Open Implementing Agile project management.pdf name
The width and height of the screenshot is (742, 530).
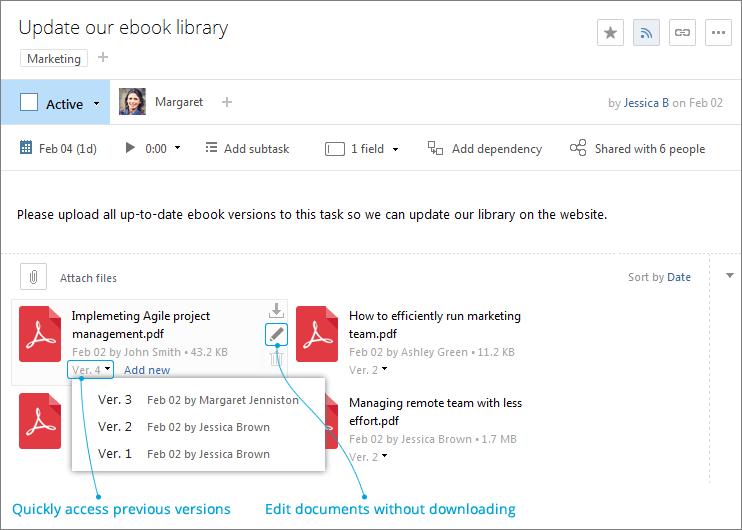pyautogui.click(x=141, y=325)
